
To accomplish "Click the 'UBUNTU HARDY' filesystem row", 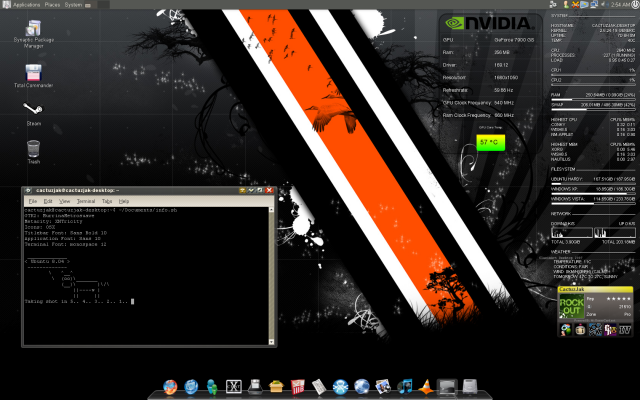I will tap(593, 179).
